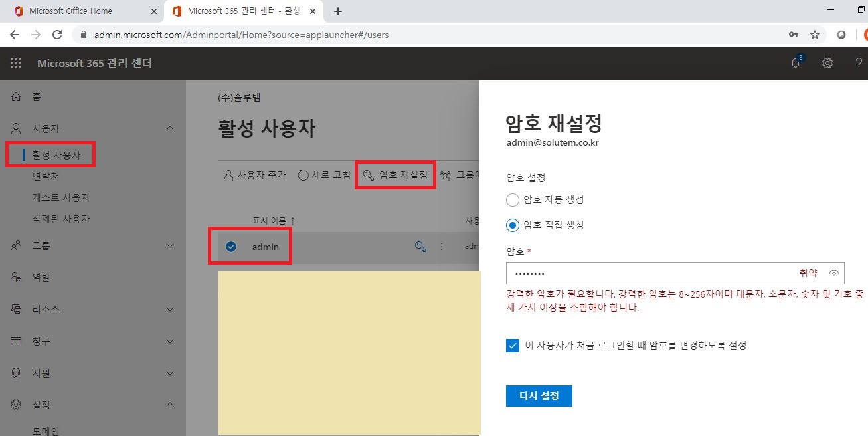Click the Home (홈) house icon

point(17,97)
